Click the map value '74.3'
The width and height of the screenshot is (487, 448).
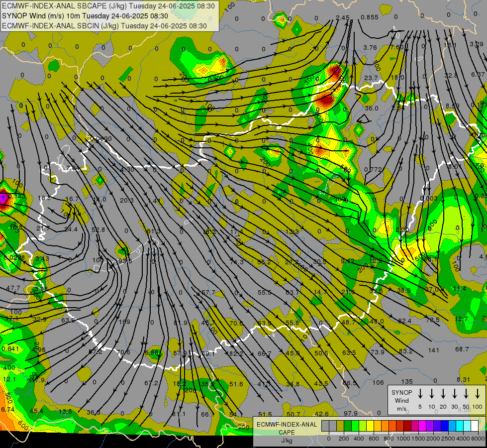click(x=237, y=262)
